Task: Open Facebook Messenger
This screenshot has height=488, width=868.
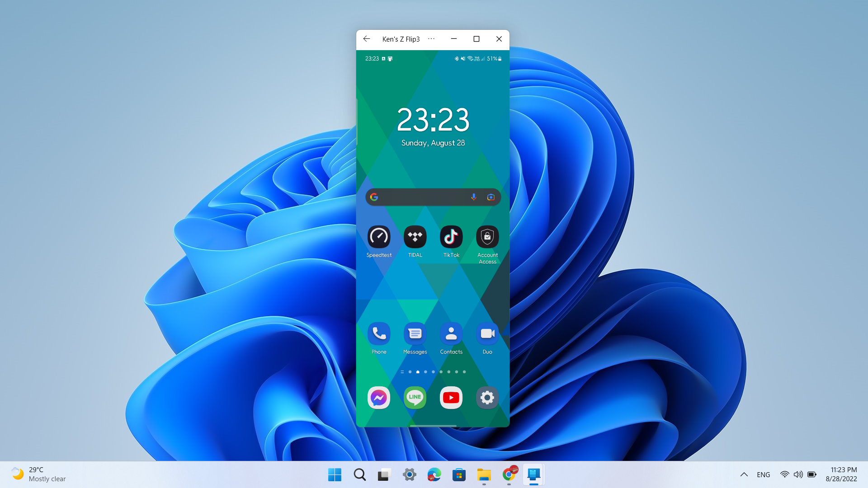Action: click(379, 398)
